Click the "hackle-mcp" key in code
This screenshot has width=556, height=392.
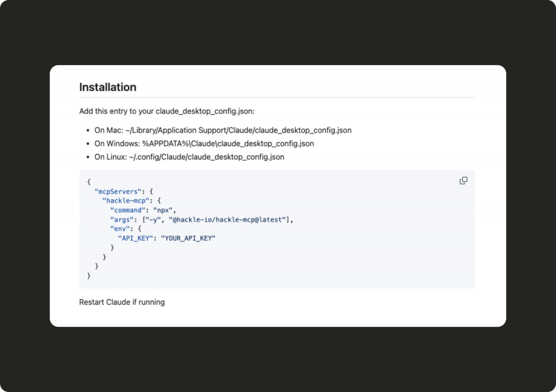(125, 200)
